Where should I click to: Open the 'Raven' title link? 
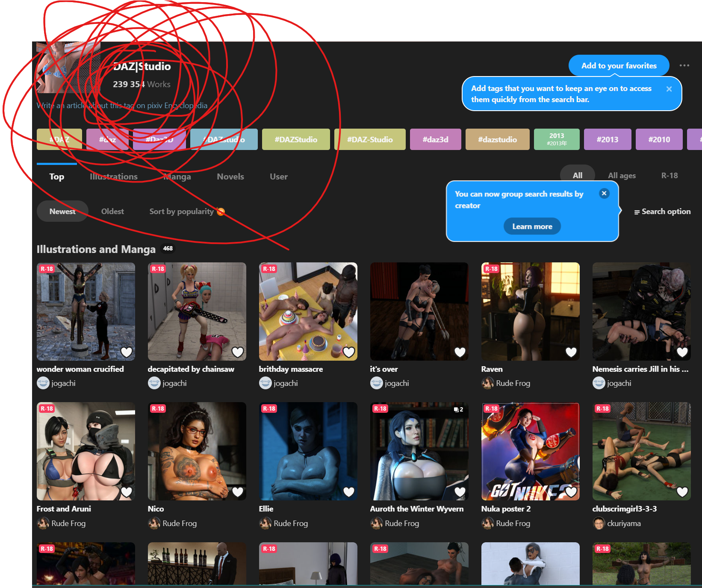tap(492, 369)
